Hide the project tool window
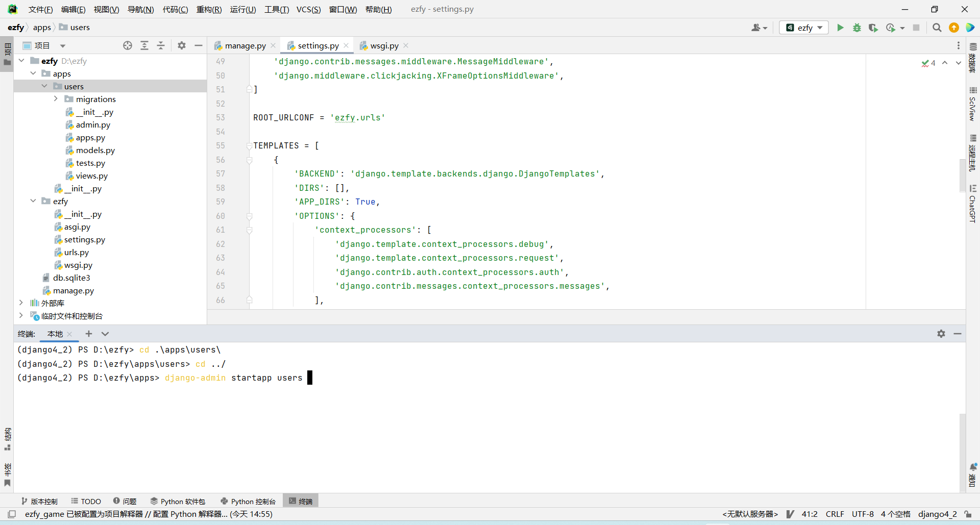This screenshot has width=980, height=525. (199, 45)
